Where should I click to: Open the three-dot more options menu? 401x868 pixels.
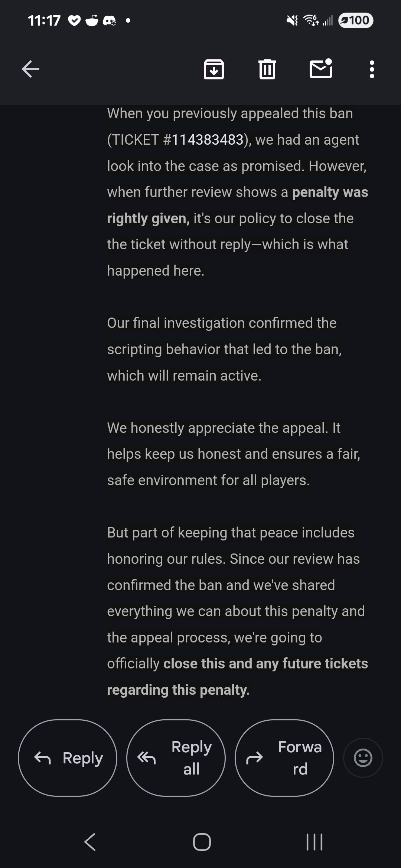pyautogui.click(x=372, y=69)
